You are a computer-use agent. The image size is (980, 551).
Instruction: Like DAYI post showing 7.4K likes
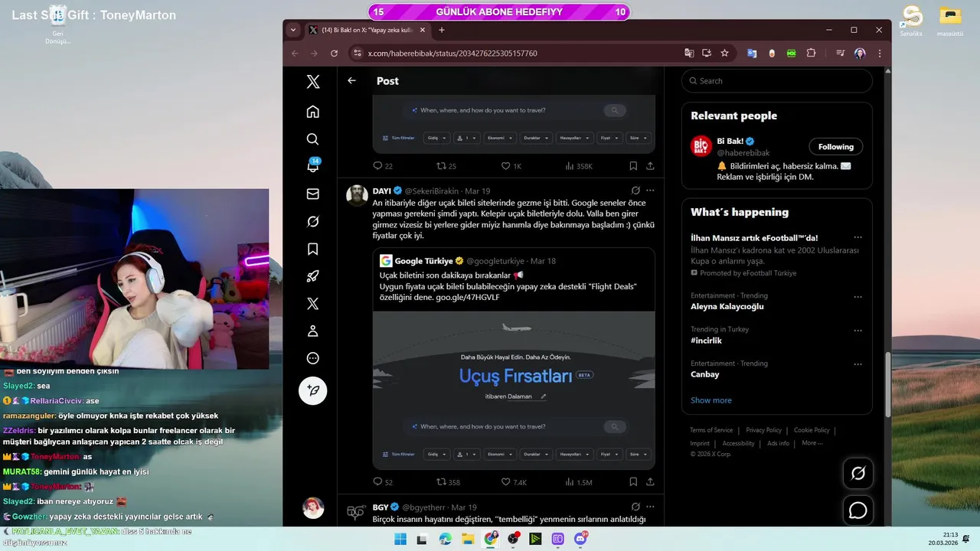point(514,482)
